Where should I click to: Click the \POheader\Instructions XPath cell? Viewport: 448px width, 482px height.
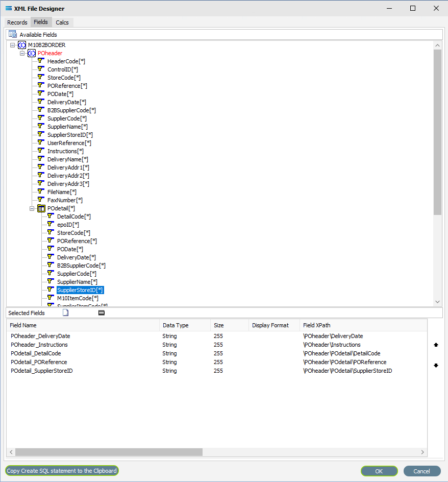(x=332, y=345)
